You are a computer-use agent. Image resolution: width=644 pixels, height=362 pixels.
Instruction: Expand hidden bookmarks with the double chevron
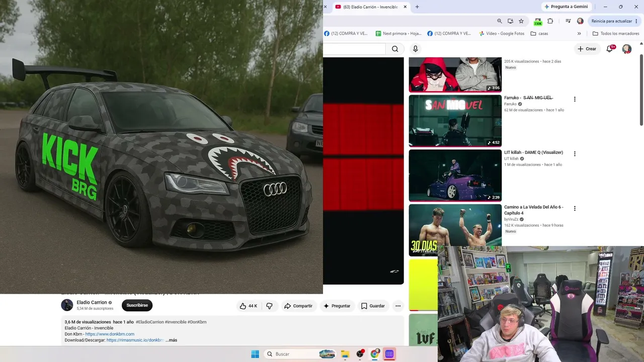tap(579, 34)
